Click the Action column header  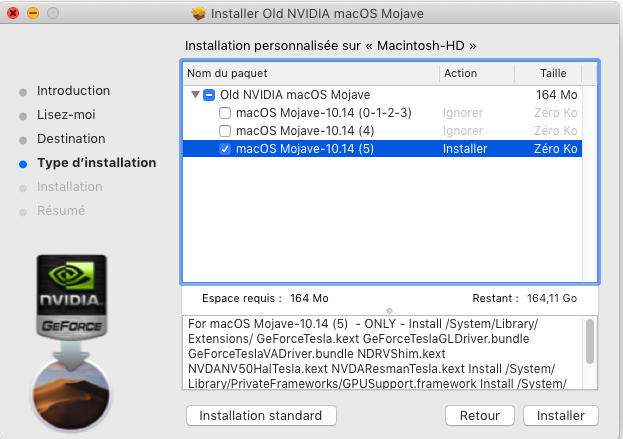point(477,73)
